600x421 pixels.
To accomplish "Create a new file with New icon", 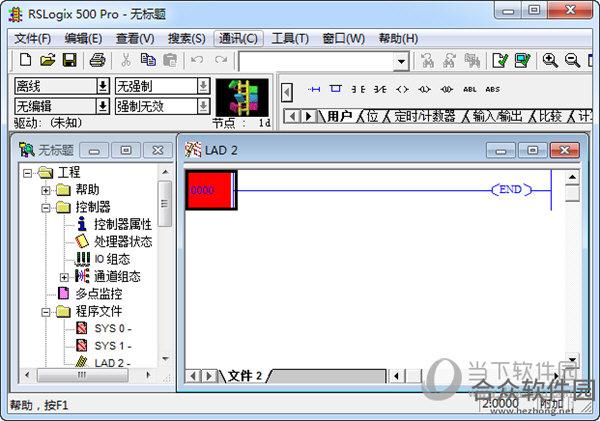I will click(26, 60).
